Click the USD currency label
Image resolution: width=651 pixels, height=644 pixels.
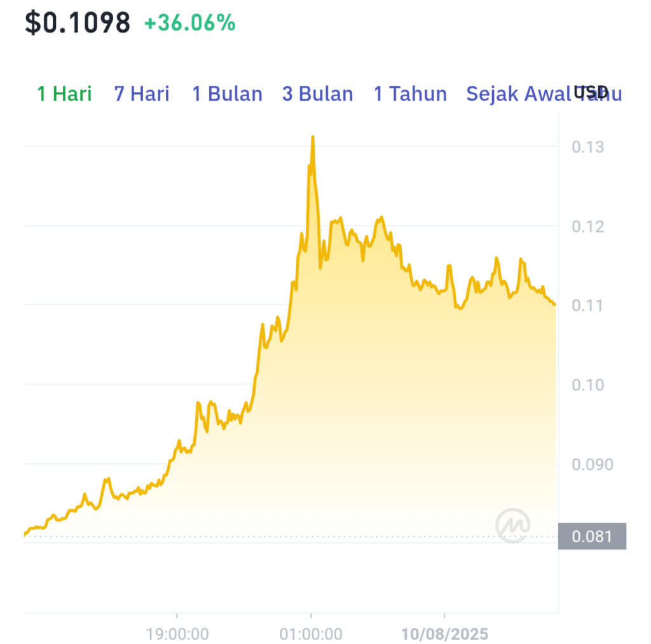tap(591, 92)
